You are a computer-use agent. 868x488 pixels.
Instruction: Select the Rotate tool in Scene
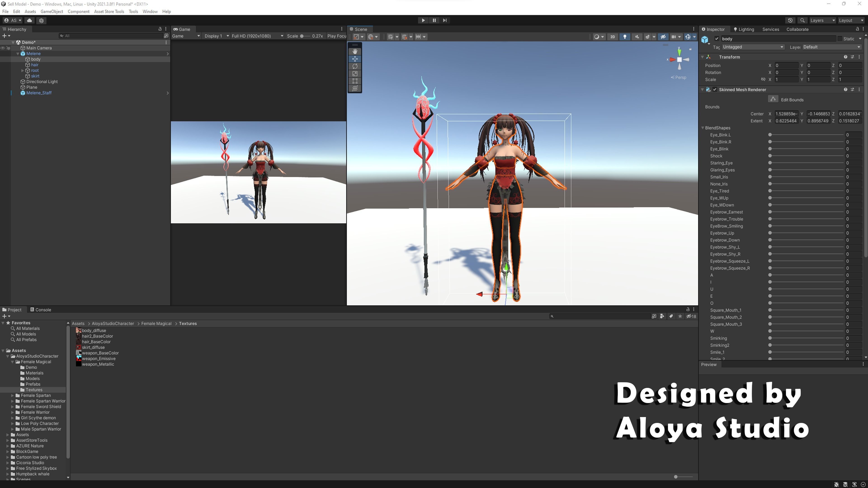tap(355, 66)
